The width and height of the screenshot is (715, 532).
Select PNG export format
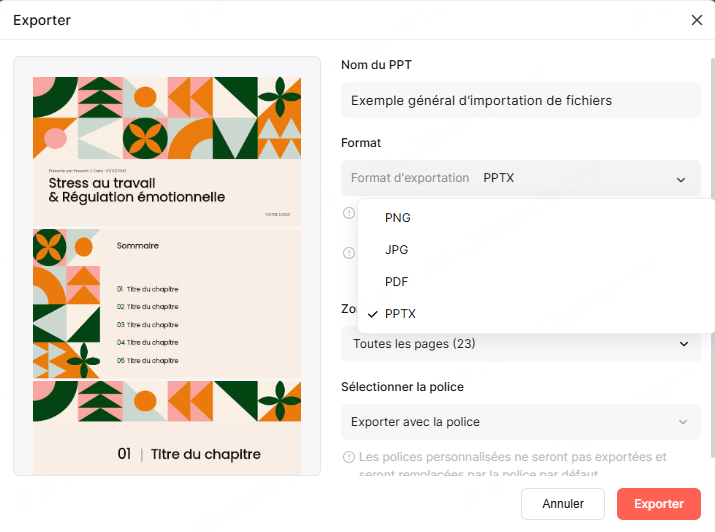(397, 218)
